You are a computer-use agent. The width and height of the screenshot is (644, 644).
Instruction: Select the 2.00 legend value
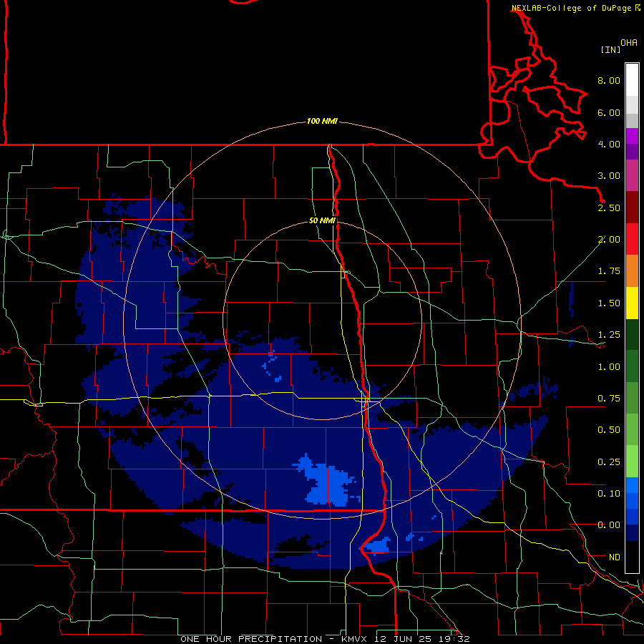click(609, 240)
